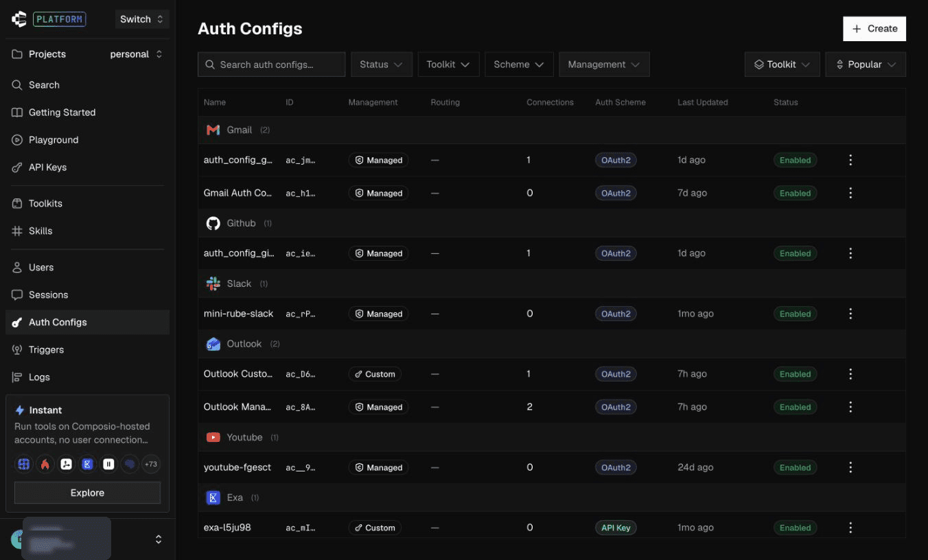Click the API Key scheme badge
928x560 pixels.
tap(616, 528)
